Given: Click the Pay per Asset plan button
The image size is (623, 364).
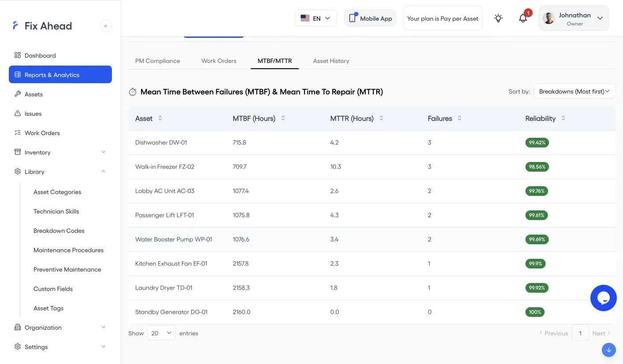Looking at the screenshot, I should [443, 18].
